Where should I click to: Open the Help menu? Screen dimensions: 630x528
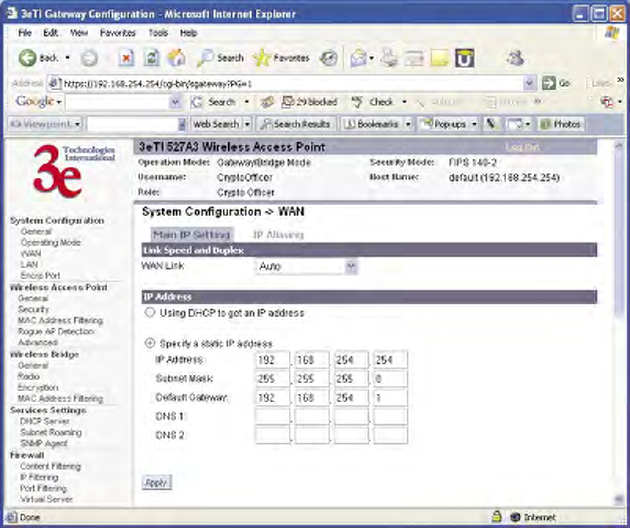(x=188, y=33)
